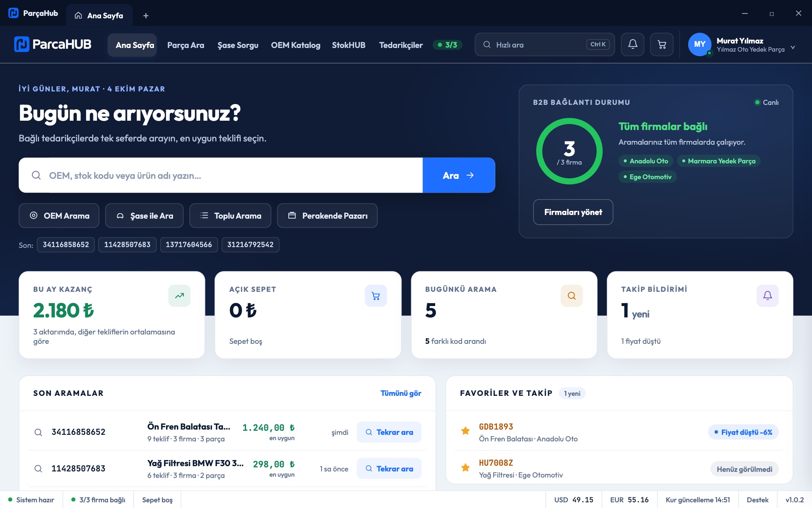Click Firmaları yönet button
The width and height of the screenshot is (812, 508).
coord(573,212)
